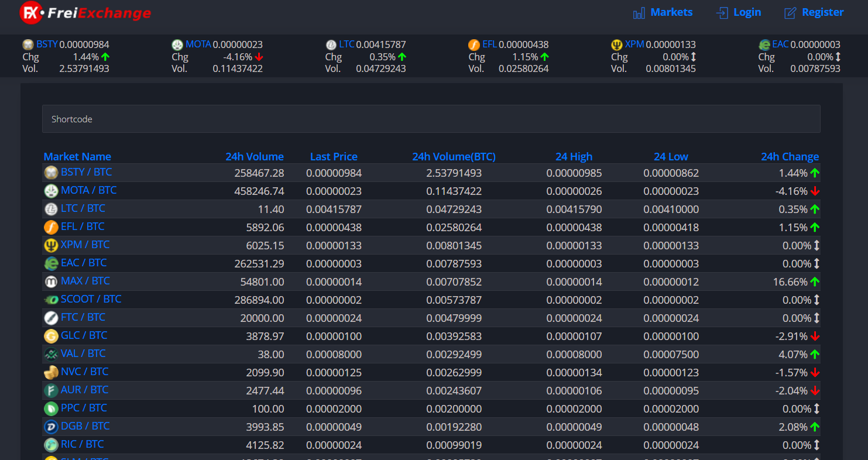This screenshot has width=868, height=460.
Task: Click the EAC ticker symbol link
Action: pyautogui.click(x=780, y=44)
